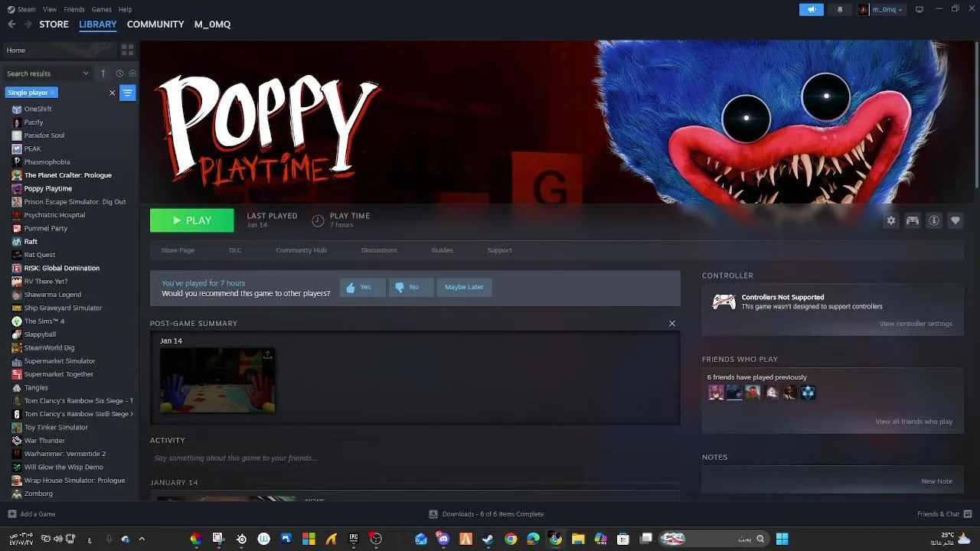Open the Games menu

(x=101, y=9)
